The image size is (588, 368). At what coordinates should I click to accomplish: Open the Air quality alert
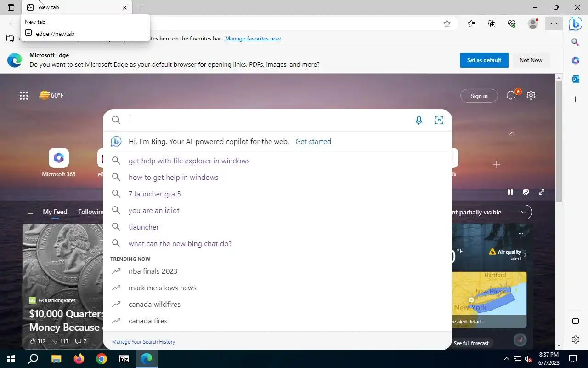pyautogui.click(x=508, y=255)
